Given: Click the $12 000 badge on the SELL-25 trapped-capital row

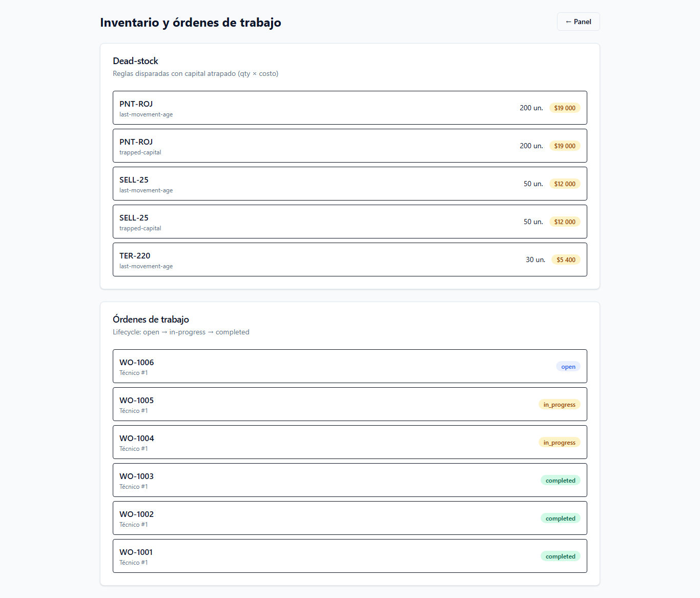Looking at the screenshot, I should point(565,222).
